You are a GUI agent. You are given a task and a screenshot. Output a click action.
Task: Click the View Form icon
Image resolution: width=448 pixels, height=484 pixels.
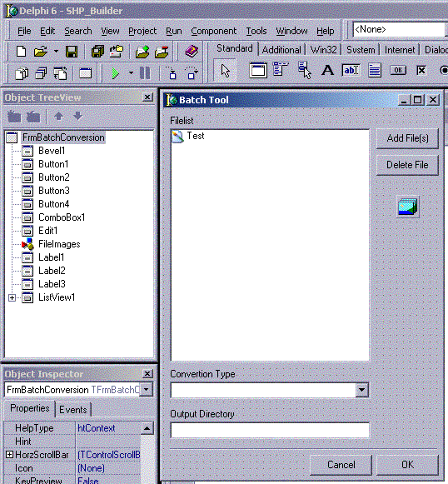click(x=41, y=73)
